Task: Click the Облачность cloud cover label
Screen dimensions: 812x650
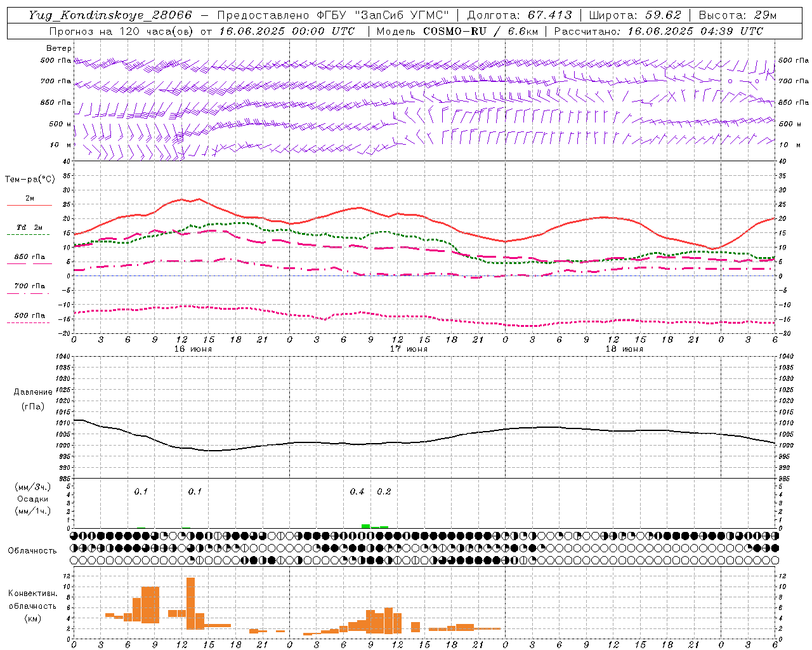Action: click(32, 551)
